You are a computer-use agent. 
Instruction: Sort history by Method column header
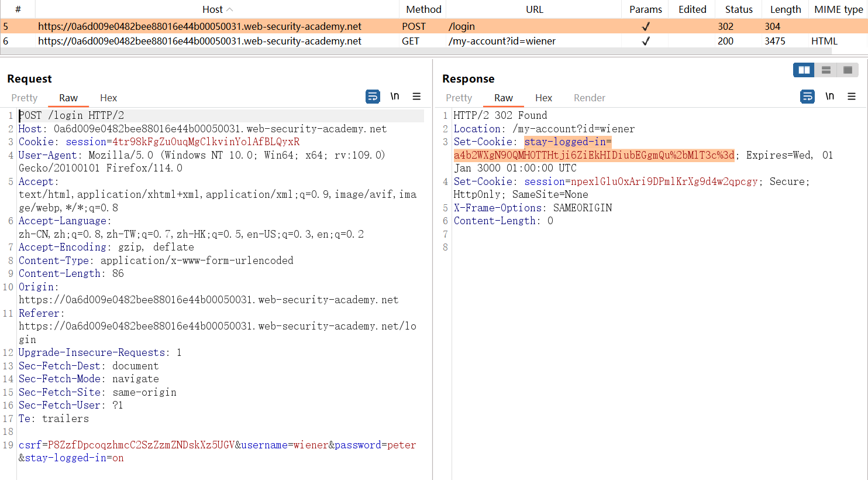[423, 9]
